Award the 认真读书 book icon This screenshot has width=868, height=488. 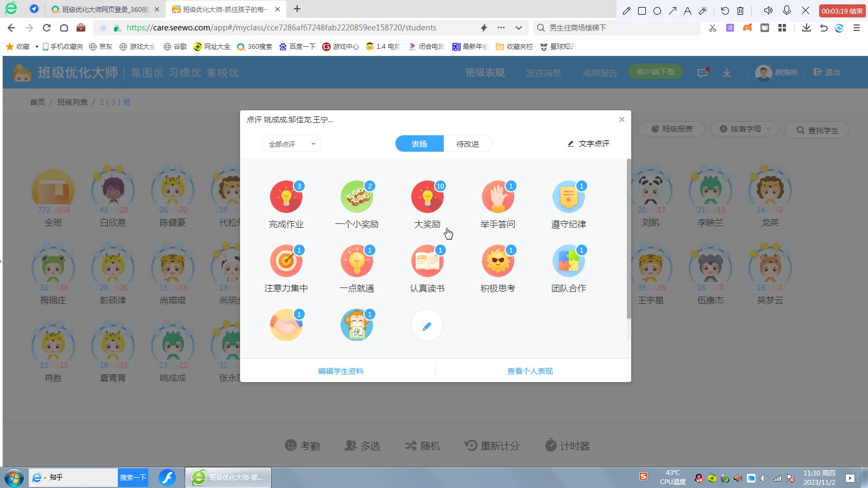pyautogui.click(x=427, y=261)
